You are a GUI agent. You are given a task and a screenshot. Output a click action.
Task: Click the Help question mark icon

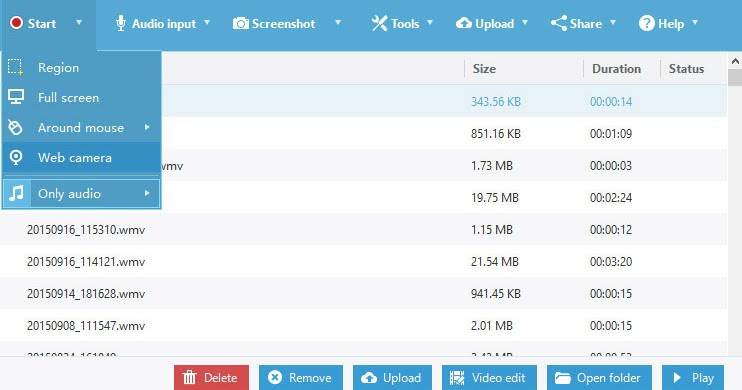pos(646,23)
